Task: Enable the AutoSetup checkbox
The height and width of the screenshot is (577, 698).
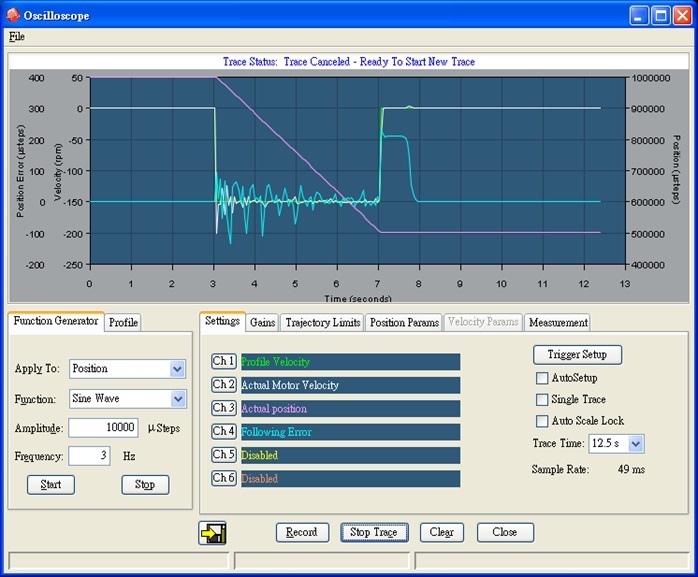Action: coord(542,378)
